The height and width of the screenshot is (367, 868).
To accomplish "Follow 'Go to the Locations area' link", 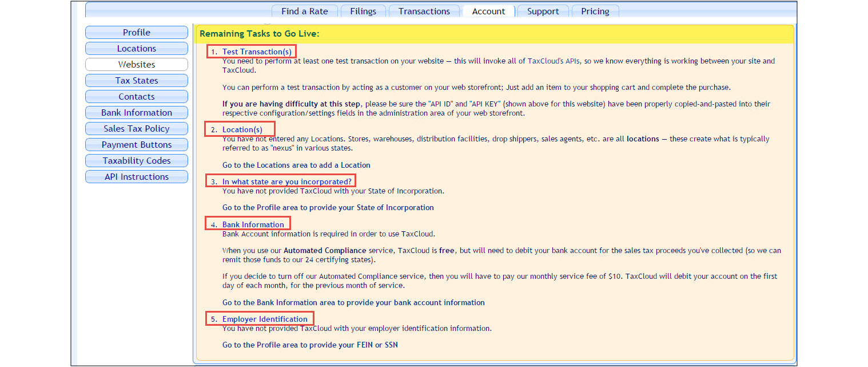I will point(296,165).
